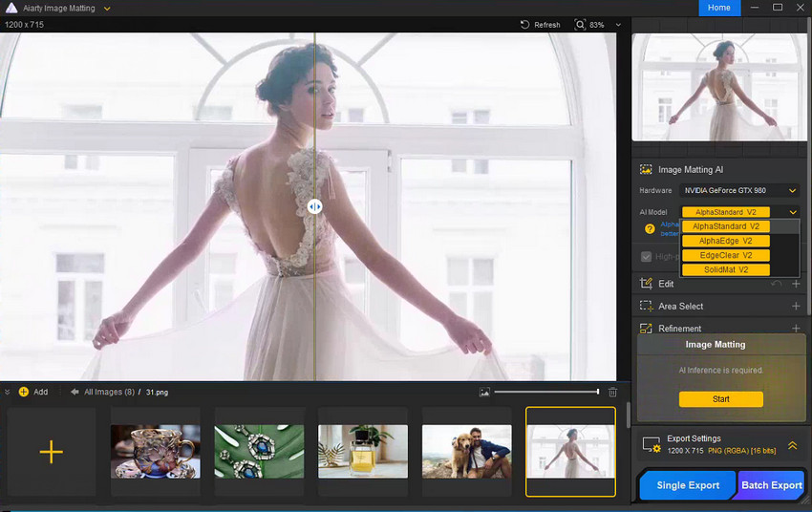Image resolution: width=812 pixels, height=512 pixels.
Task: Click the preview thumbnail in the right panel
Action: tap(719, 87)
